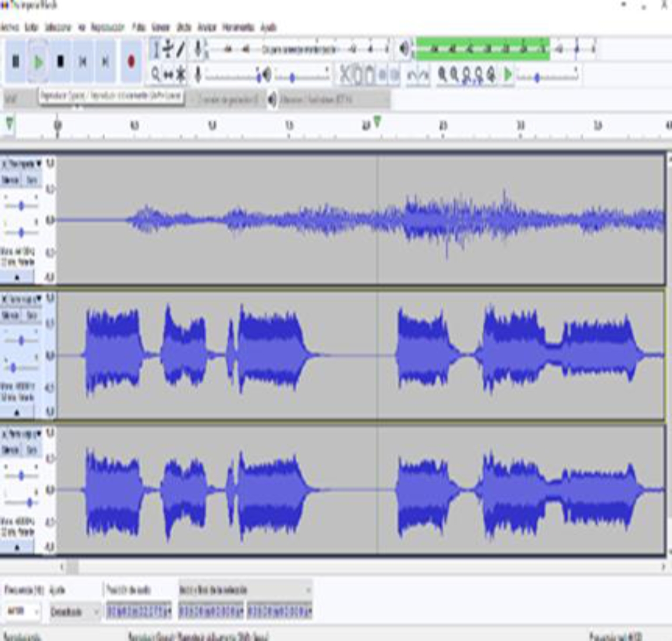This screenshot has height=641, width=672.
Task: Open the project frequency (Hz) dropdown
Action: coord(37,611)
